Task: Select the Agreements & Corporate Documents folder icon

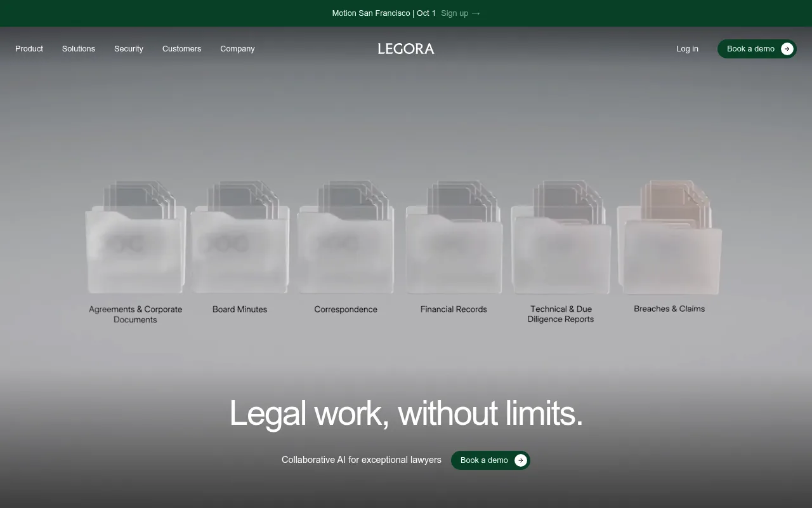Action: pos(135,237)
